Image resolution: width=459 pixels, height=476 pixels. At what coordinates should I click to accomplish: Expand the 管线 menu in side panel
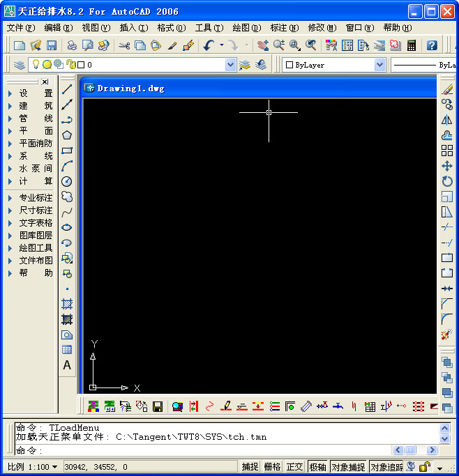point(31,118)
